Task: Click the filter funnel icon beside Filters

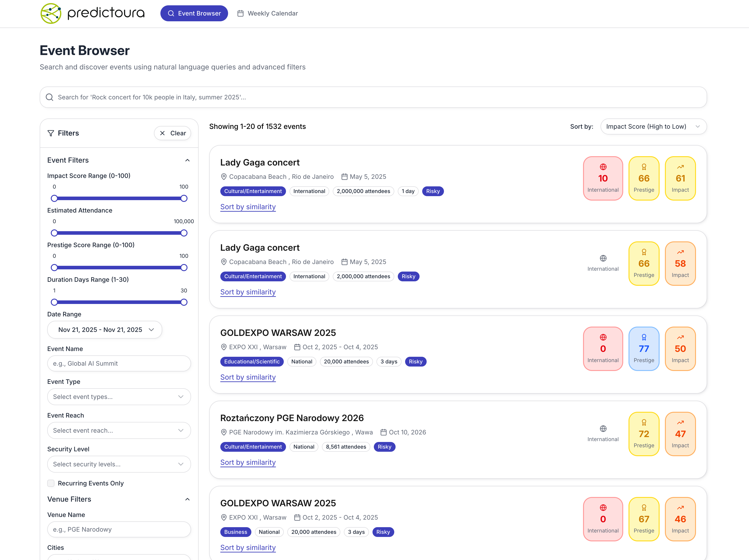Action: [x=51, y=133]
